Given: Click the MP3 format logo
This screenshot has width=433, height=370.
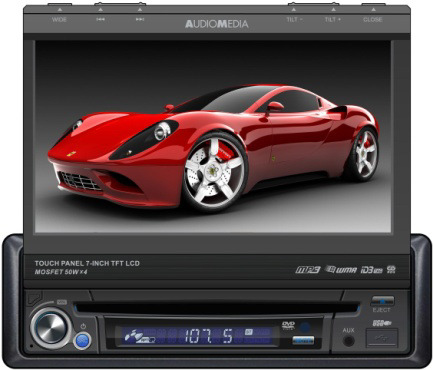Looking at the screenshot, I should coord(307,269).
